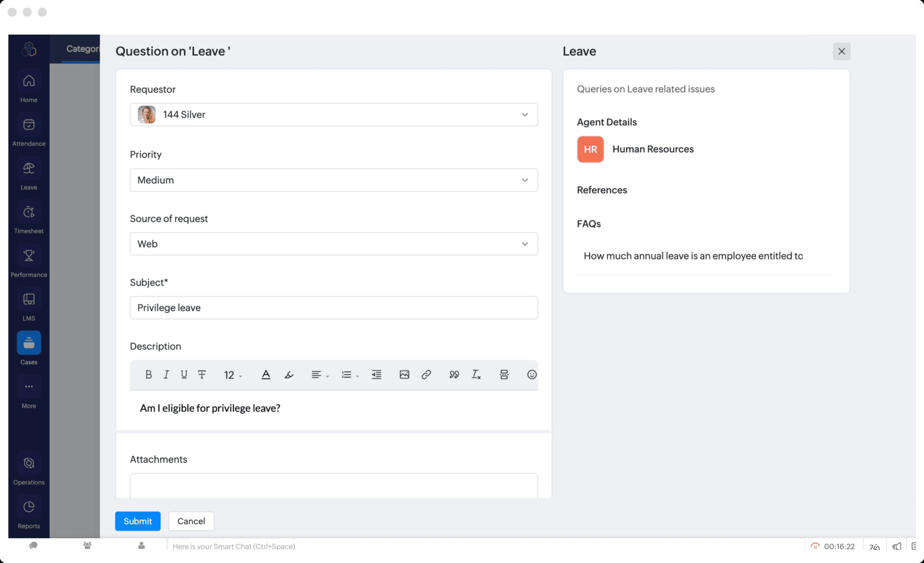Viewport: 924px width, 563px height.
Task: Toggle bold formatting in description editor
Action: (x=148, y=375)
